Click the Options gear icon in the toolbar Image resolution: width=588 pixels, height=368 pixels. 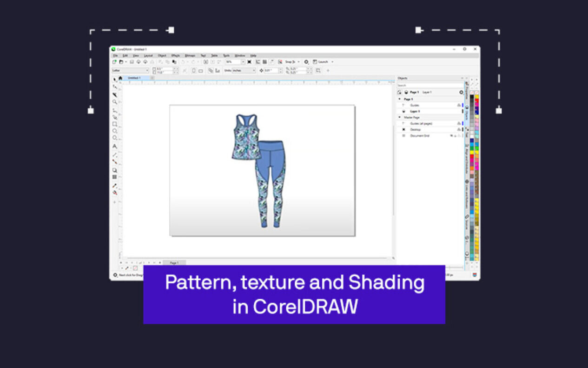(x=306, y=61)
